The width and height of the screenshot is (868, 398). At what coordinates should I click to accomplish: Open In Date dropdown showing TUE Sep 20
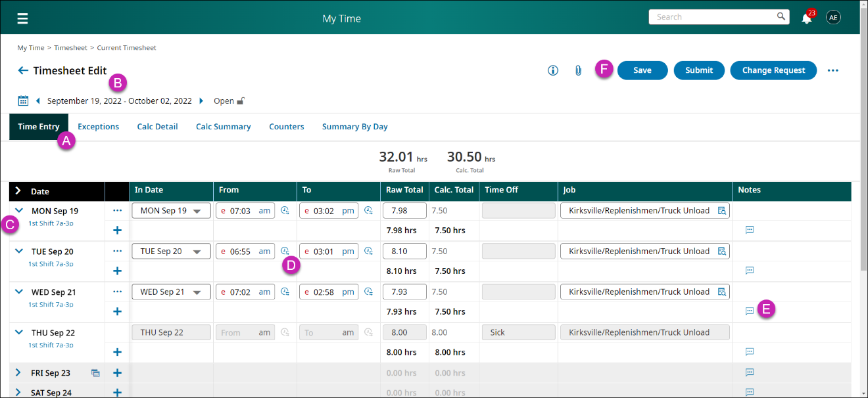pos(172,251)
